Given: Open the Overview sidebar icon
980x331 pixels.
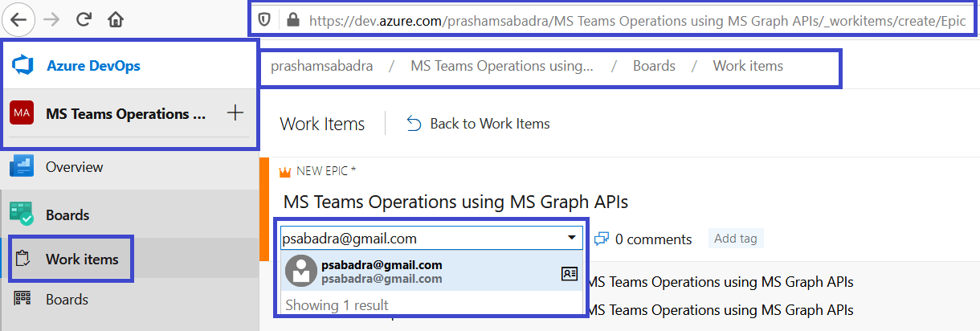Looking at the screenshot, I should pyautogui.click(x=22, y=167).
